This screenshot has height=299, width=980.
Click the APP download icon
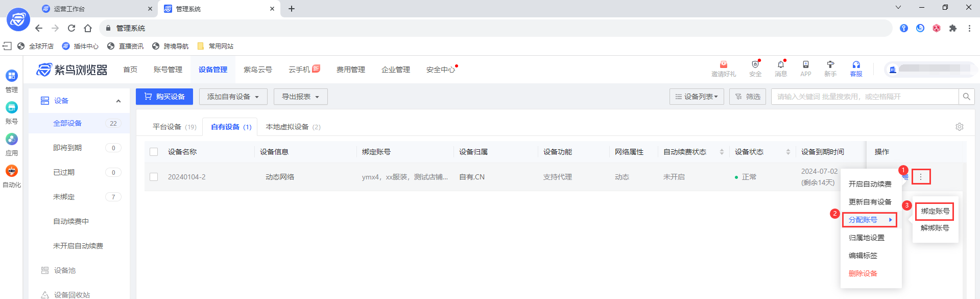(x=805, y=65)
